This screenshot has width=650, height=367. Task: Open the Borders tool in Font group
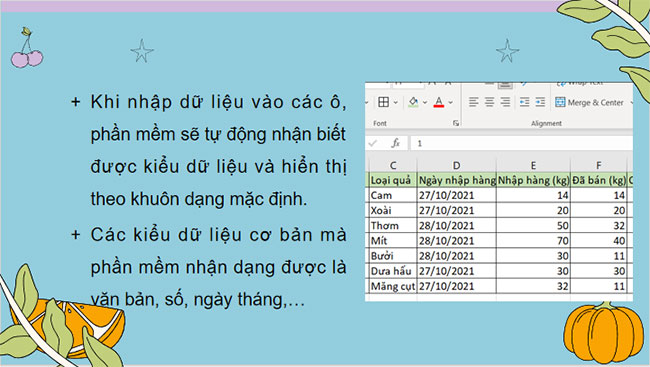coord(383,102)
